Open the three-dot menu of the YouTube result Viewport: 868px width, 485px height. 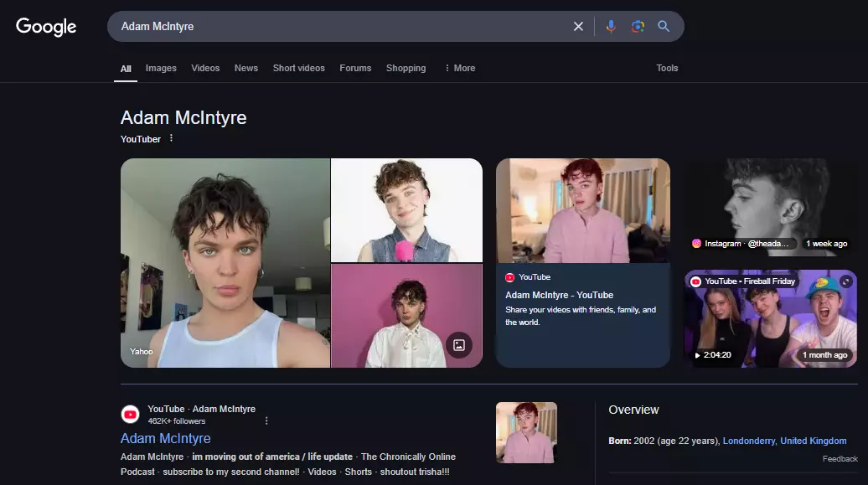266,421
